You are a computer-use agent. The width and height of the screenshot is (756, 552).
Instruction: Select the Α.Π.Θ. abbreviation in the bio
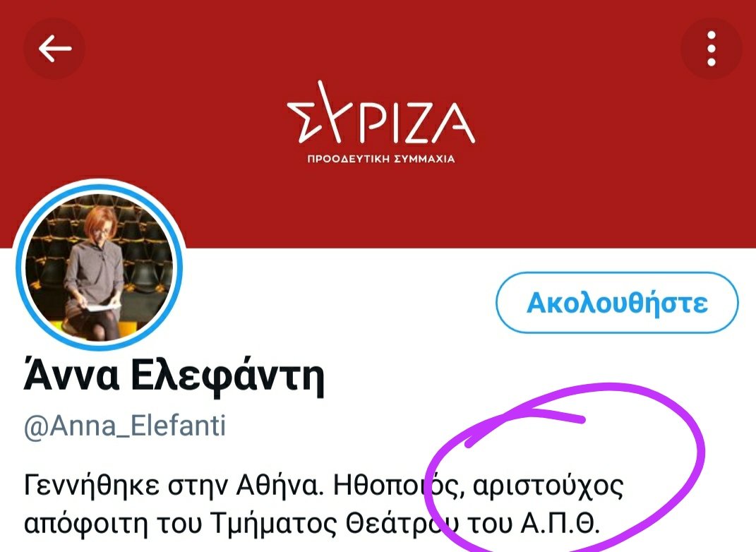[x=560, y=523]
